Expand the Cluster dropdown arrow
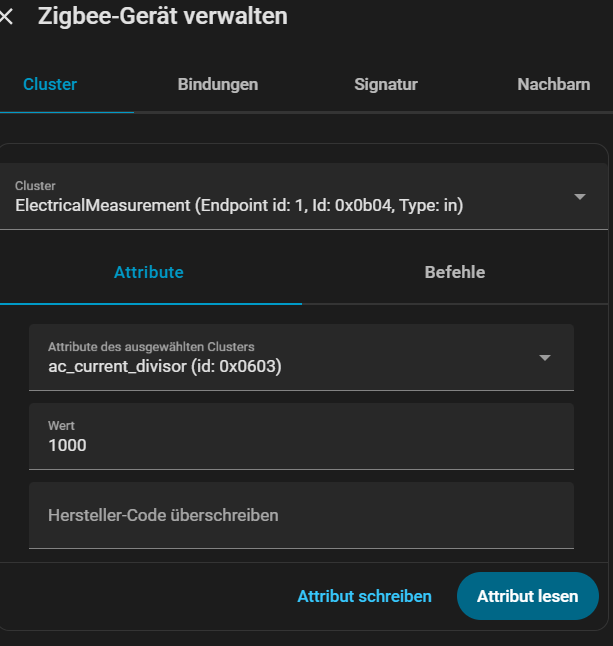Viewport: 613px width, 646px height. pyautogui.click(x=580, y=197)
